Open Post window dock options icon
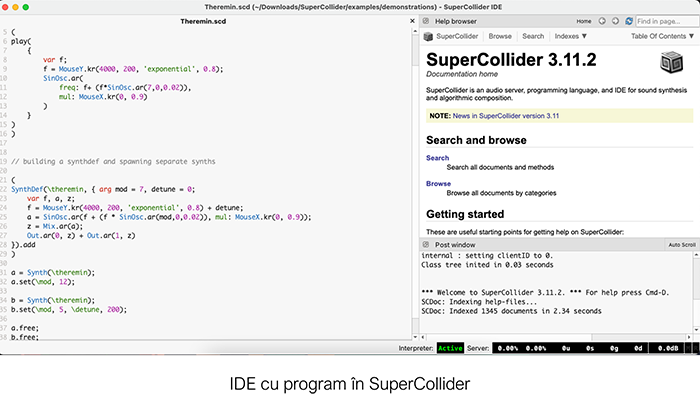The image size is (700, 402). tap(425, 244)
